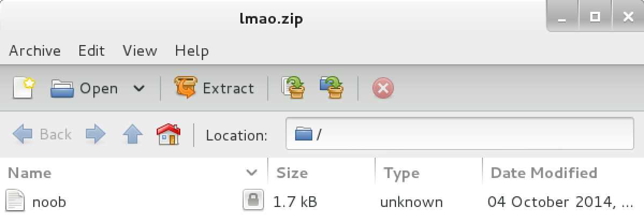Go up one level arrow icon
This screenshot has width=644, height=222.
[x=132, y=134]
